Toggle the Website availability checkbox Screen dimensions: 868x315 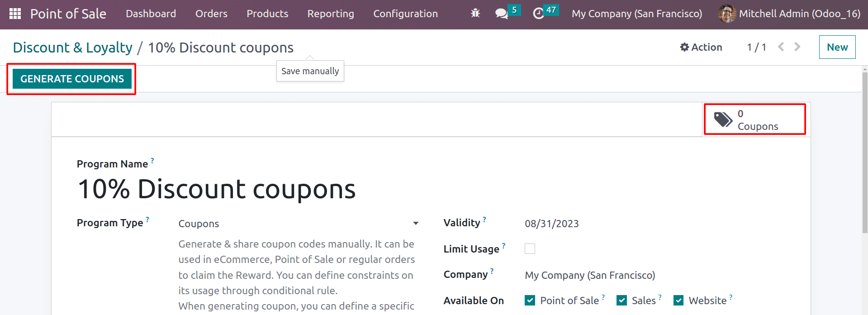[678, 301]
